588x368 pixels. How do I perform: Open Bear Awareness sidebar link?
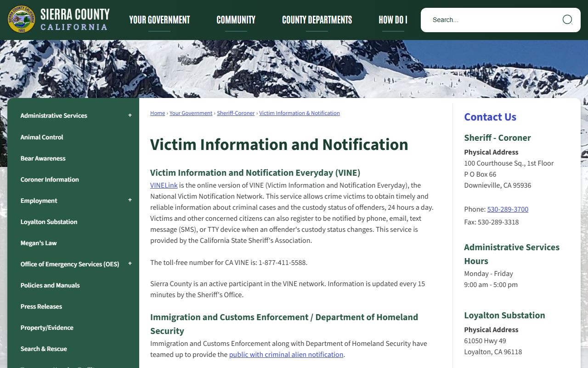click(43, 158)
